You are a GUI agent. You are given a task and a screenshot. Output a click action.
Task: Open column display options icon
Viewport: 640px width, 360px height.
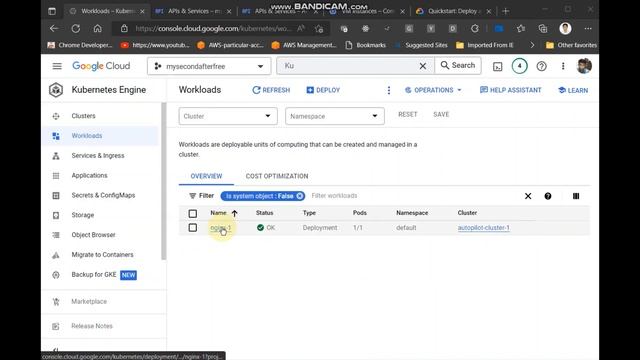(576, 196)
